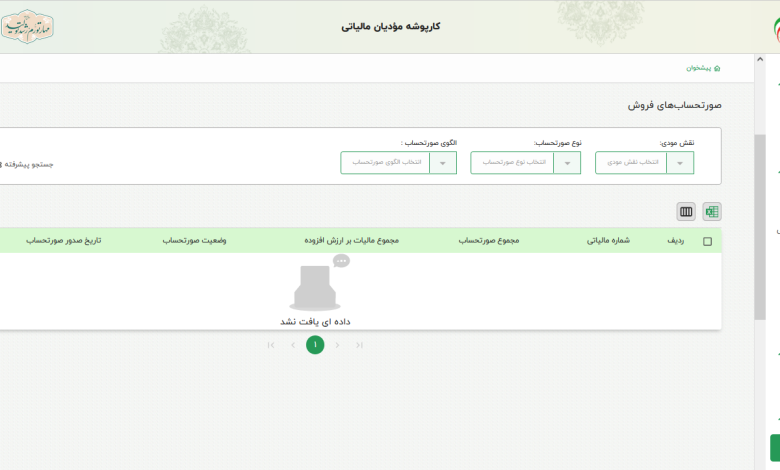Toggle the select-all checkbox in table header

click(x=708, y=241)
